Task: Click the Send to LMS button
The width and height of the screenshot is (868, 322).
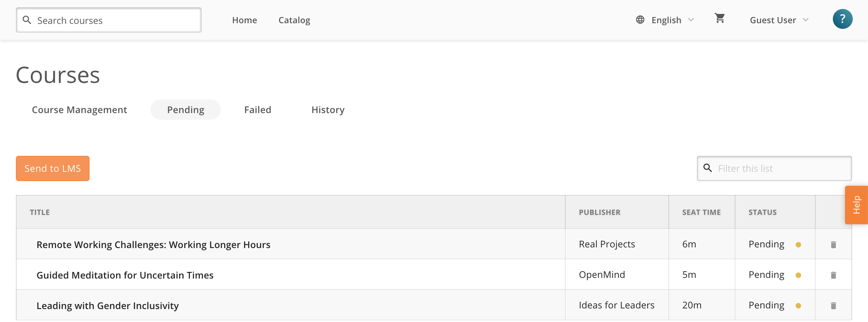Action: 53,168
